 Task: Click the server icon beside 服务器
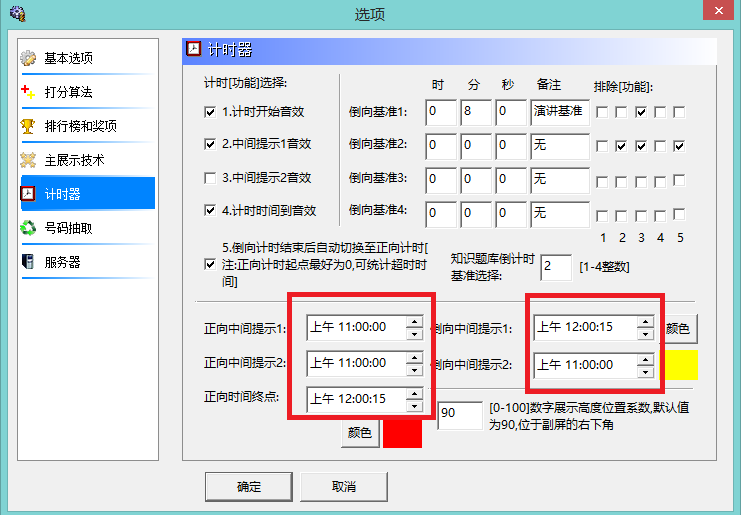tap(28, 262)
